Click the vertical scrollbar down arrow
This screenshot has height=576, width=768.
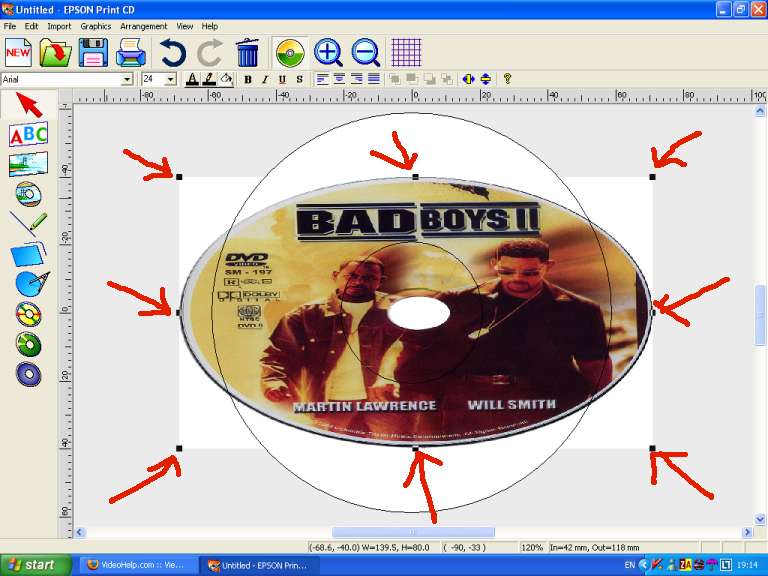coord(760,519)
